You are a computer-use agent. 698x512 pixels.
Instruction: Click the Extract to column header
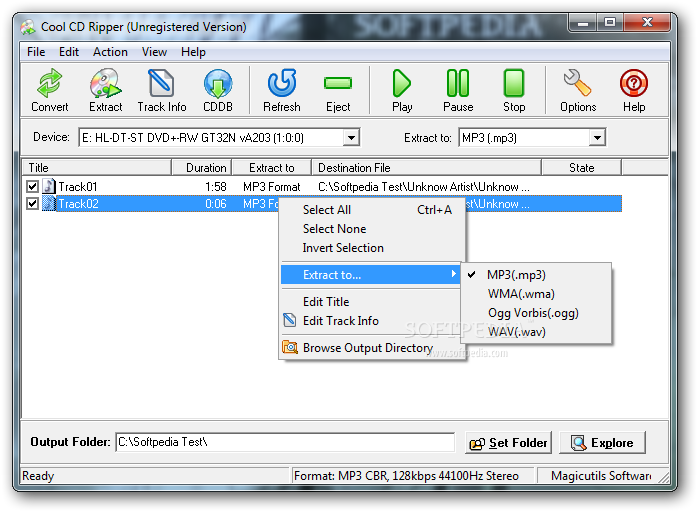point(272,168)
